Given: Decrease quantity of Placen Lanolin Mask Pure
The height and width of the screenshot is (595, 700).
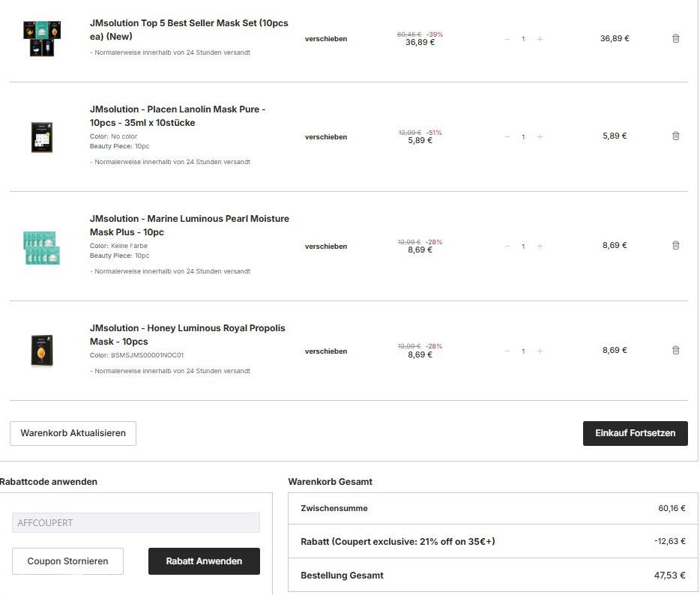Looking at the screenshot, I should tap(507, 137).
